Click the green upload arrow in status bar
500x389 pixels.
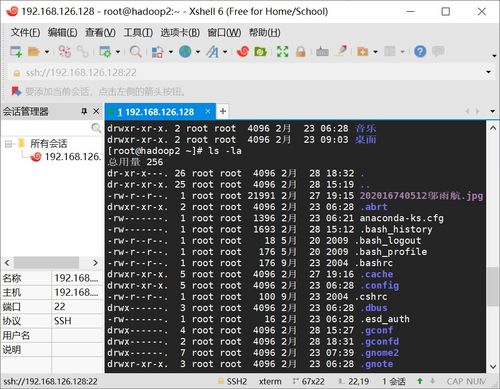[420, 381]
